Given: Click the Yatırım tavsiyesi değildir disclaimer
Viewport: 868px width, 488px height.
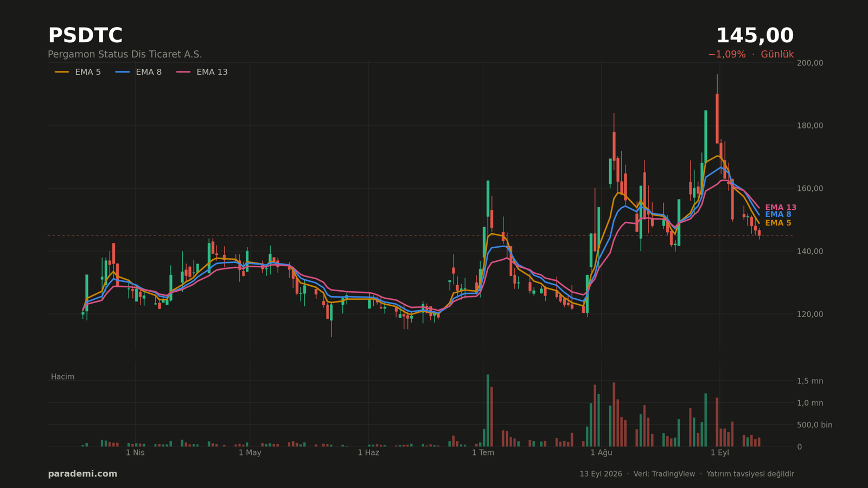Looking at the screenshot, I should (750, 474).
